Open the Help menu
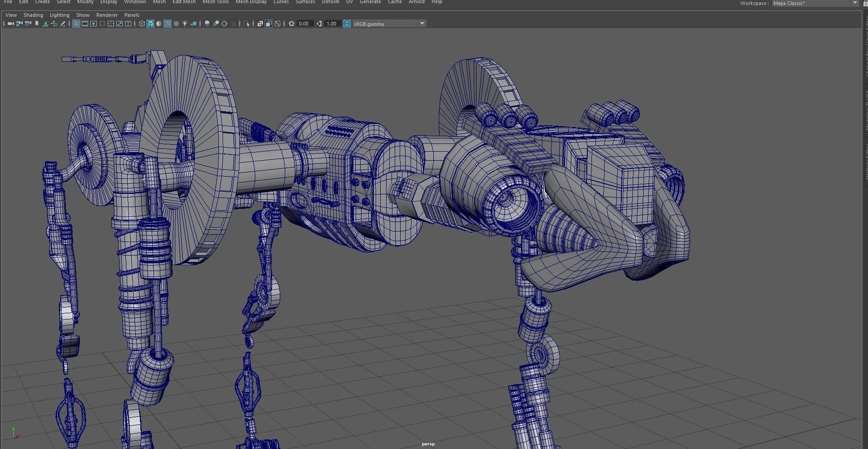The image size is (868, 449). point(436,2)
